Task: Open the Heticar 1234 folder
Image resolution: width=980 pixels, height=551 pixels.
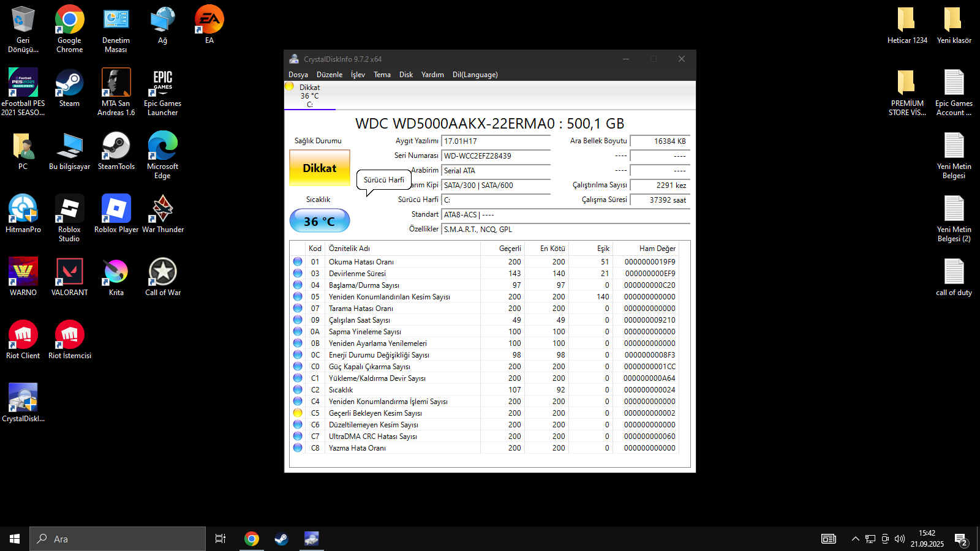Action: (x=907, y=25)
